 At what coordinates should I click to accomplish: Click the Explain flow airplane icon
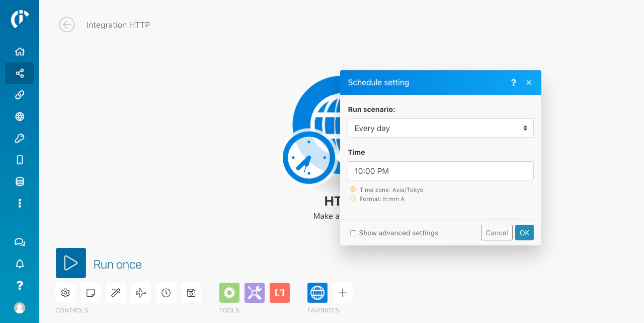pos(141,293)
